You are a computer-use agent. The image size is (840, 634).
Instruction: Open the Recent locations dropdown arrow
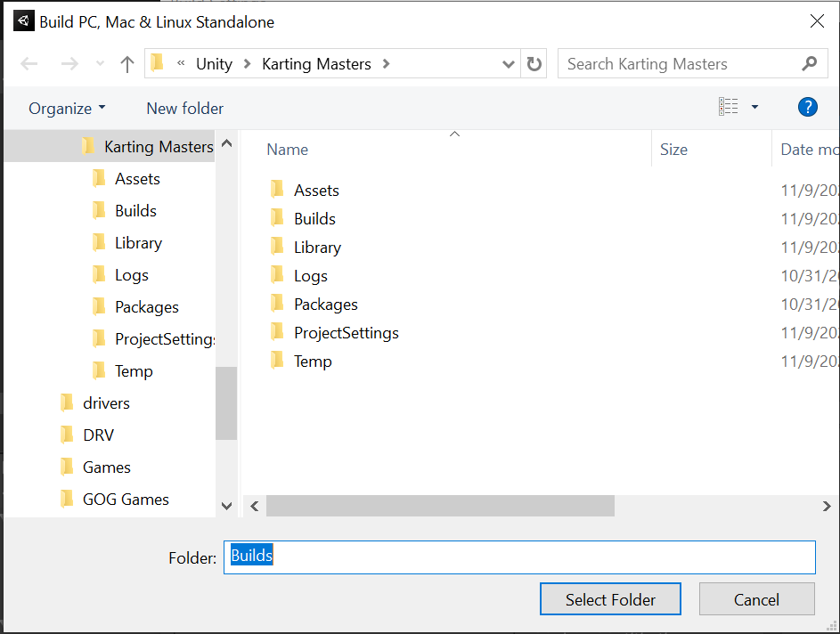click(100, 65)
